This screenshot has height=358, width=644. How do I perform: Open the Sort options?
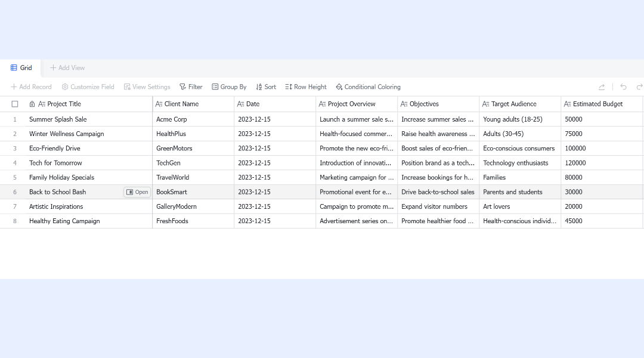pyautogui.click(x=266, y=87)
